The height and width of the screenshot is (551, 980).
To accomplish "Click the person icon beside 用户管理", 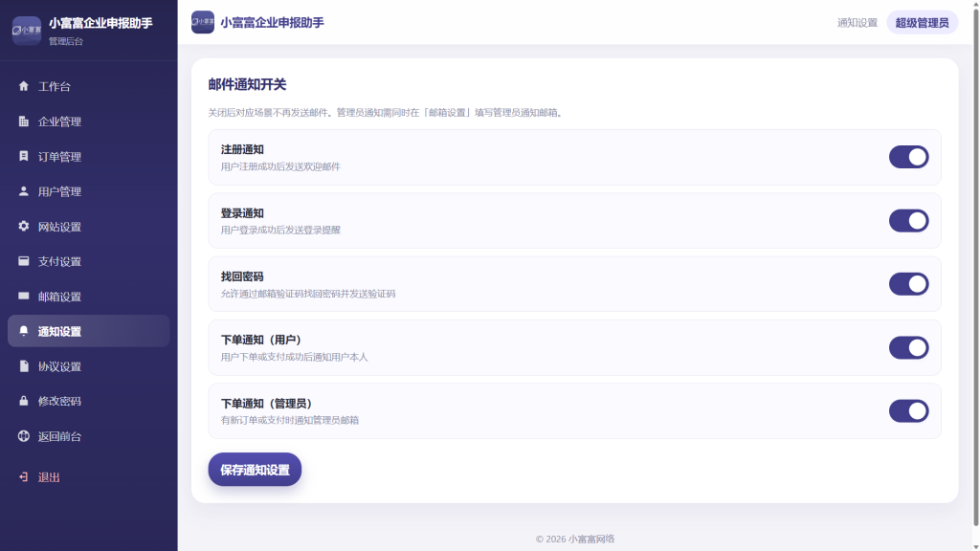I will point(24,191).
